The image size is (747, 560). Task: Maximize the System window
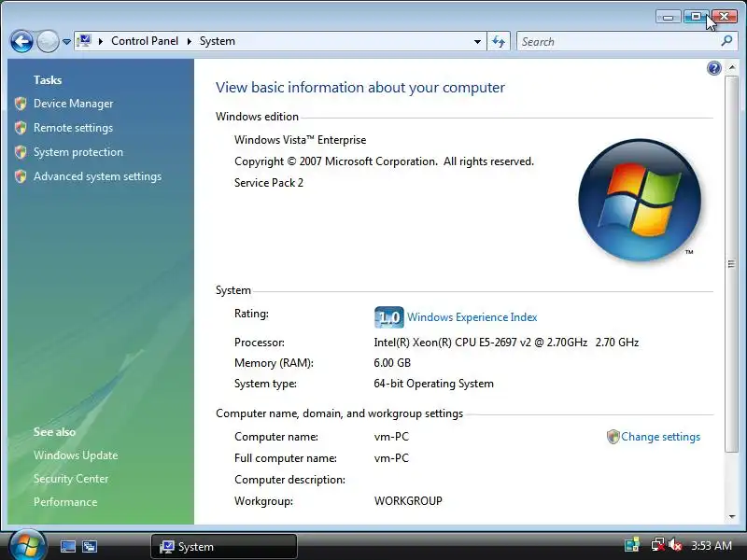(x=696, y=17)
